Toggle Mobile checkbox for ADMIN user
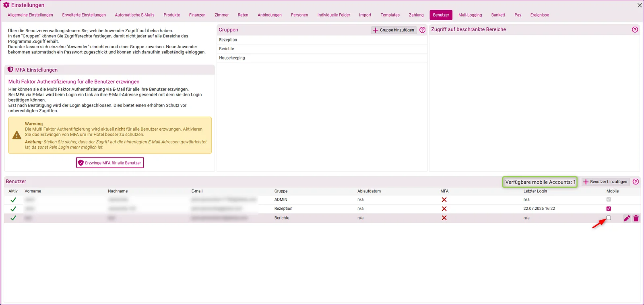 pos(609,199)
